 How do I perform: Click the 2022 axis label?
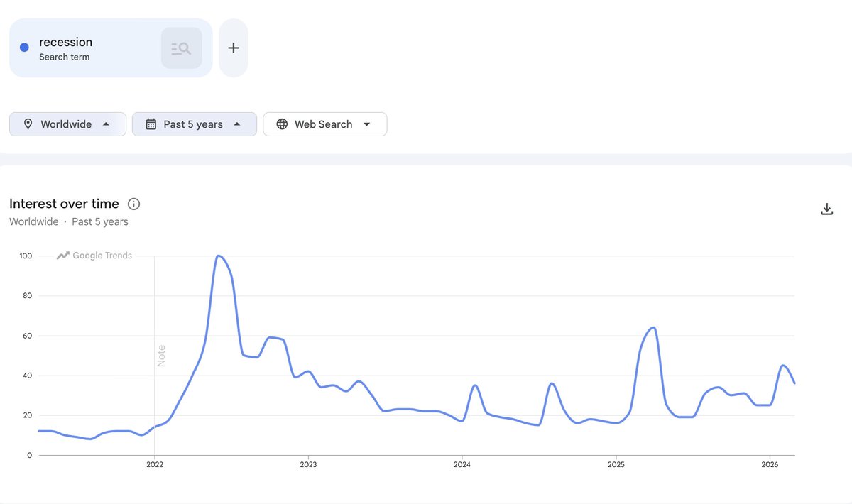pyautogui.click(x=155, y=465)
